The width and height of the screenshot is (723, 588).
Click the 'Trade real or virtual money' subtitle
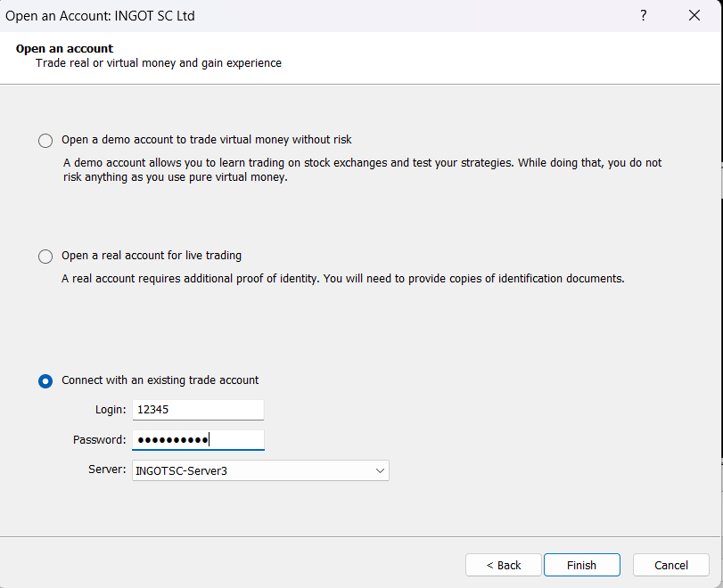(159, 63)
